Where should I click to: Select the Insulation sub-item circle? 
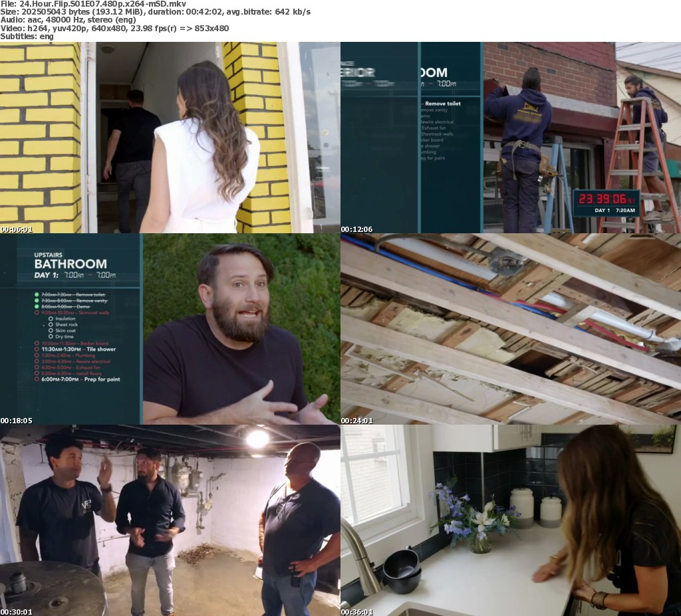pos(51,319)
